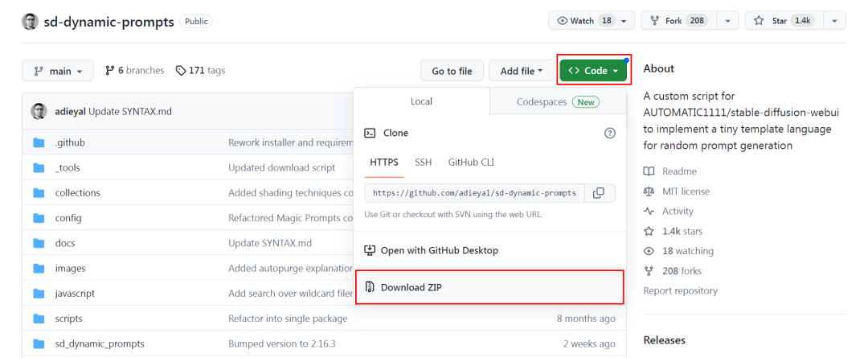868x358 pixels.
Task: Expand the Add file dropdown
Action: (522, 71)
